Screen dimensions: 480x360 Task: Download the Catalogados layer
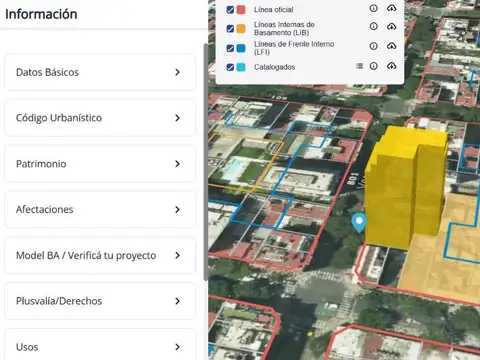pos(391,66)
